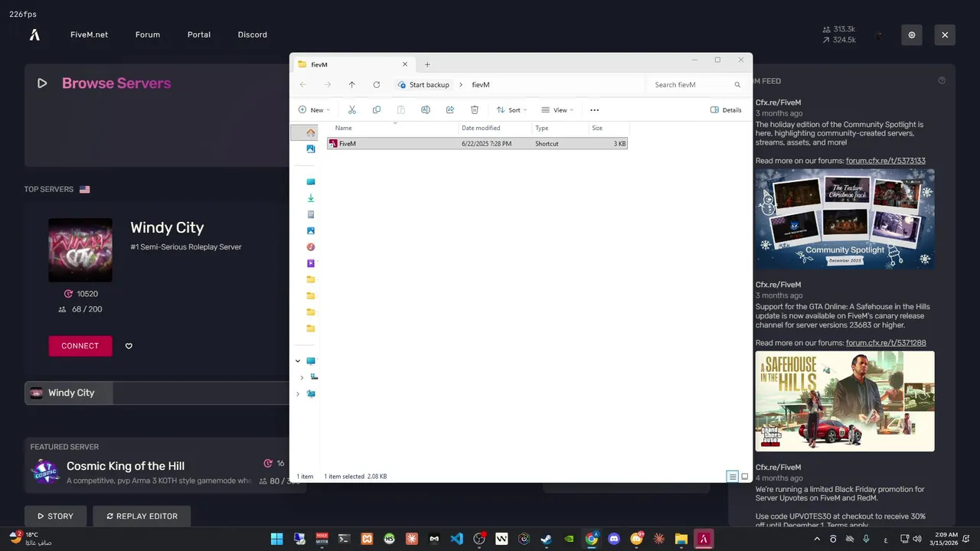Viewport: 980px width, 551px height.
Task: Open Documents in Explorer navigation pane
Action: [x=310, y=214]
